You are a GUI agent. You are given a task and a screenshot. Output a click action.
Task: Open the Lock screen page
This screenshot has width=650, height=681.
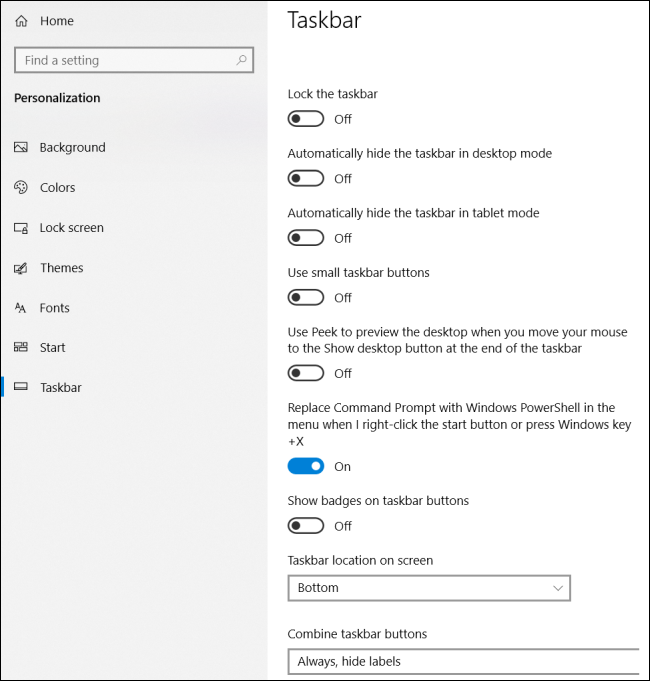[71, 228]
